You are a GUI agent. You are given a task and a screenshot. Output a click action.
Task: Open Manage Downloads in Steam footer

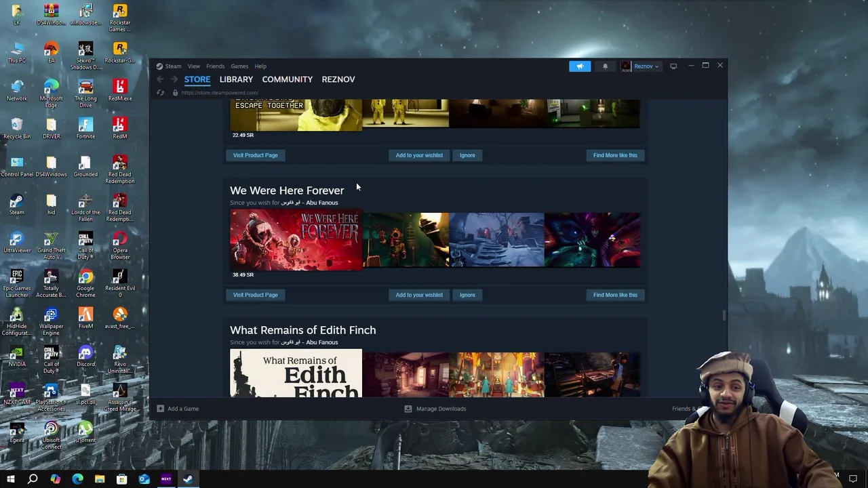[435, 409]
